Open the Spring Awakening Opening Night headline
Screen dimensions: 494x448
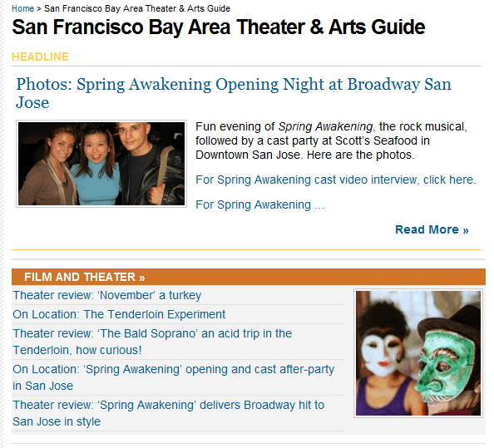click(x=234, y=93)
